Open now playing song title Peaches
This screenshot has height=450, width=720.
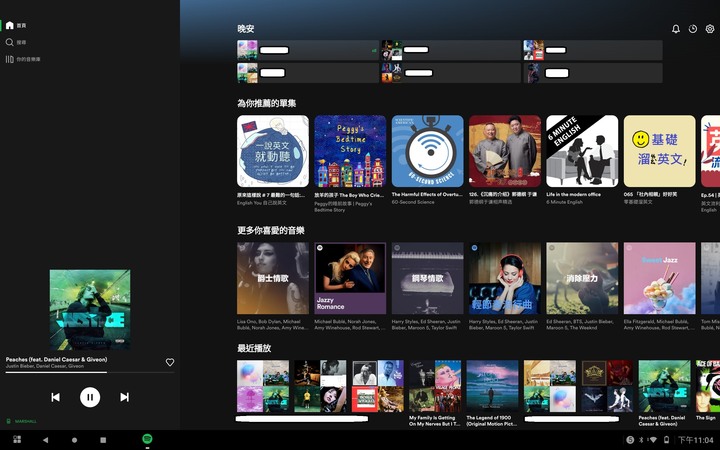coord(56,359)
